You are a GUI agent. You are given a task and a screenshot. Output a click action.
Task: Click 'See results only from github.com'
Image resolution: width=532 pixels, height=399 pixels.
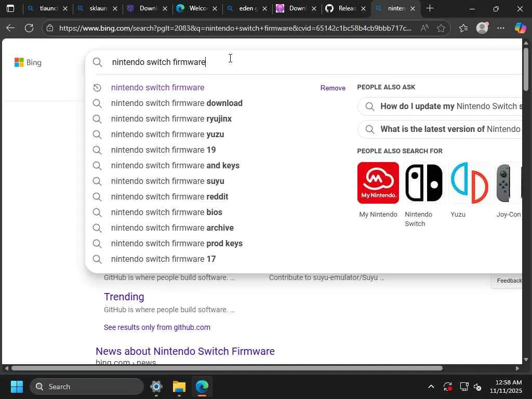click(x=157, y=327)
